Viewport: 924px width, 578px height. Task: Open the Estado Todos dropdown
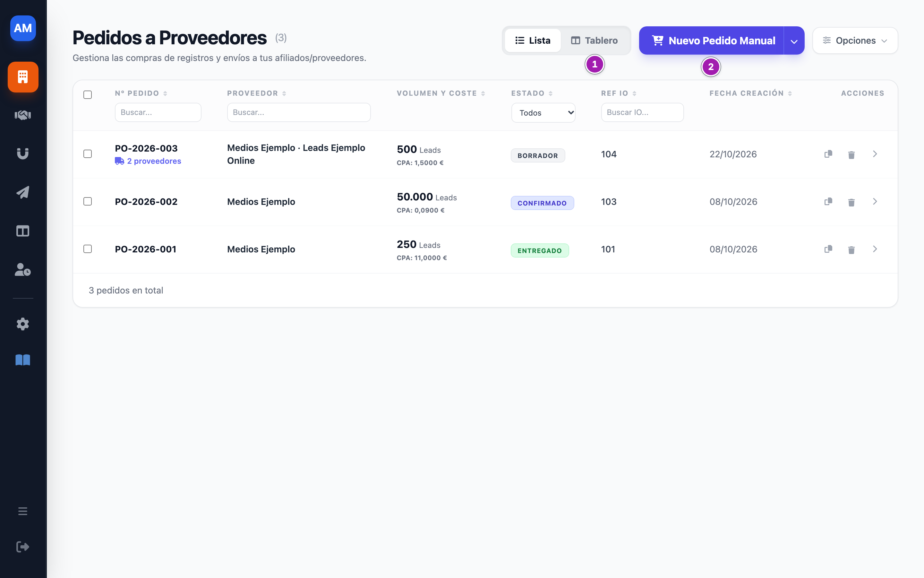[543, 113]
